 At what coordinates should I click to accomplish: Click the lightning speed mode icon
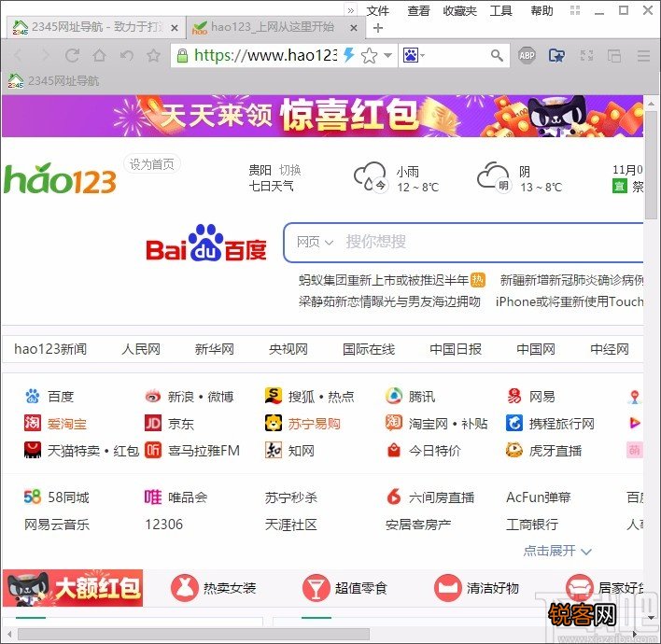[x=348, y=55]
